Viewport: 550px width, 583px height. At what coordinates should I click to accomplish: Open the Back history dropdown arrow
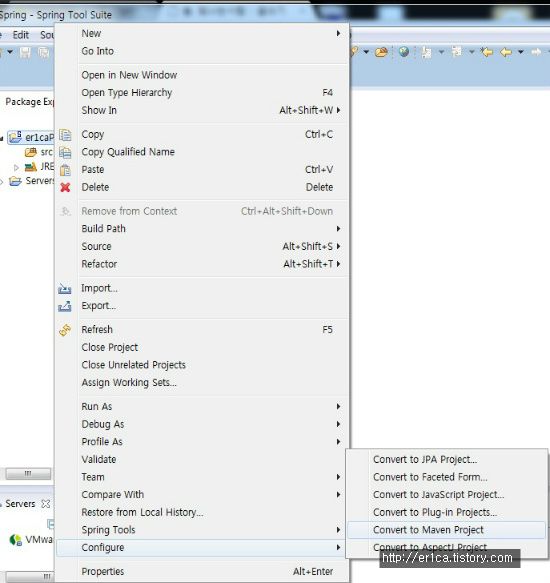coord(521,52)
